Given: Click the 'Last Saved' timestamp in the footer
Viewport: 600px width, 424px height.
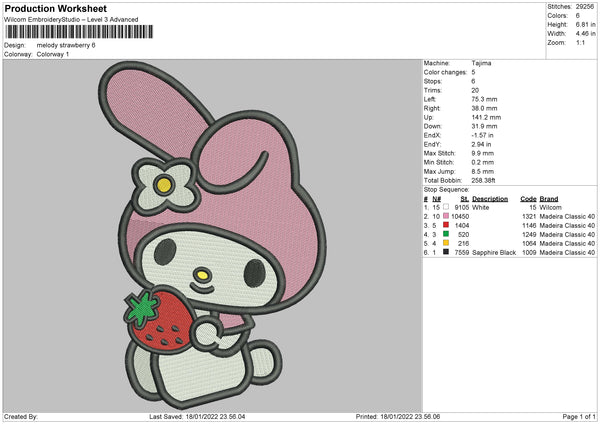Looking at the screenshot, I should [197, 416].
